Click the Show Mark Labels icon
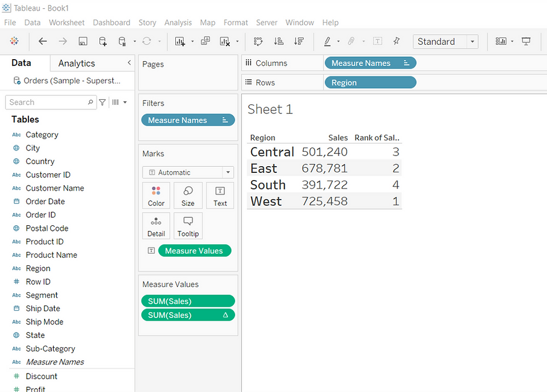 377,41
